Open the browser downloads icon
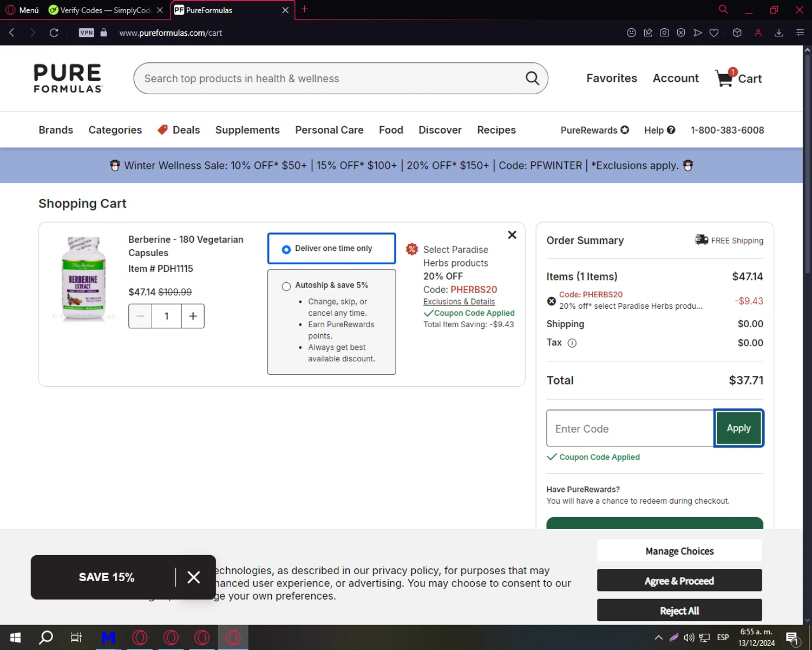 779,33
